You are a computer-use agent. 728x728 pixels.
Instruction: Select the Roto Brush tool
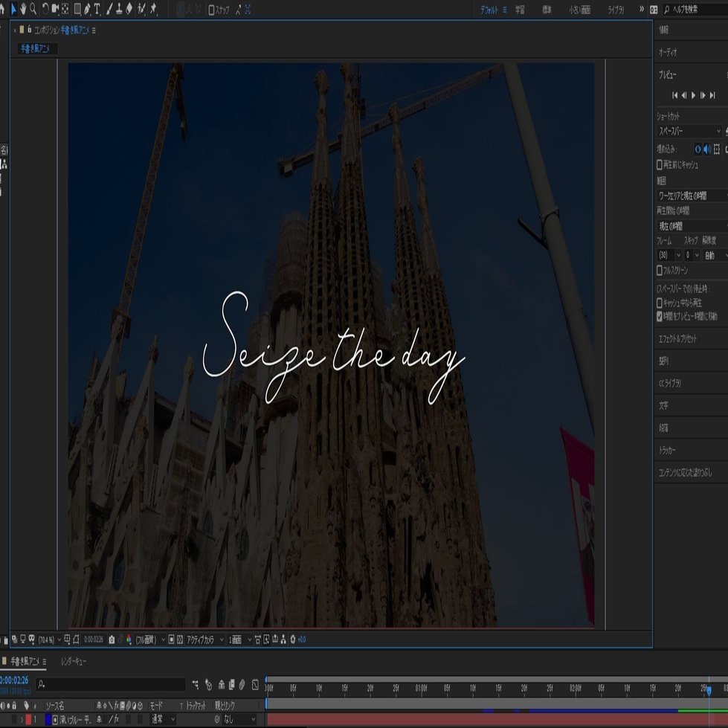[141, 9]
